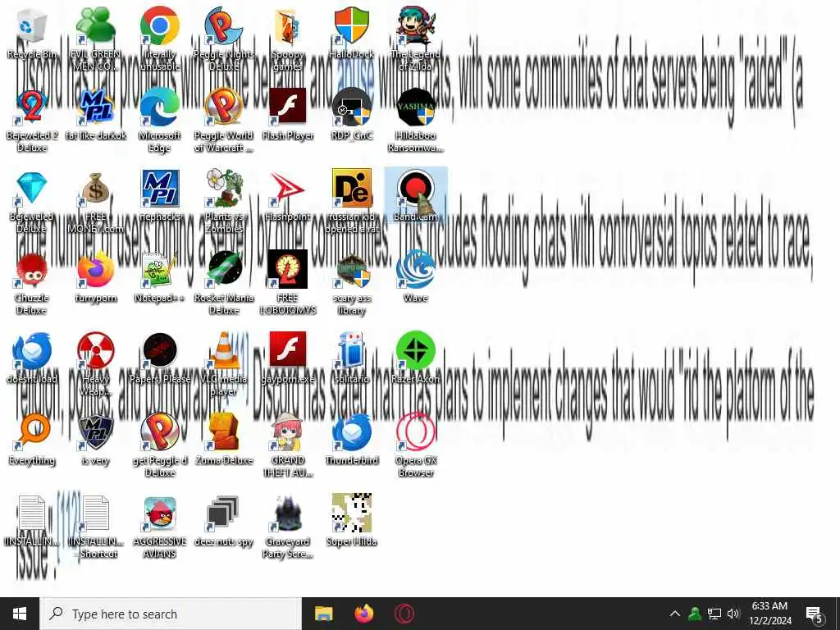The image size is (840, 630).
Task: Click the green user tray icon
Action: tap(695, 614)
